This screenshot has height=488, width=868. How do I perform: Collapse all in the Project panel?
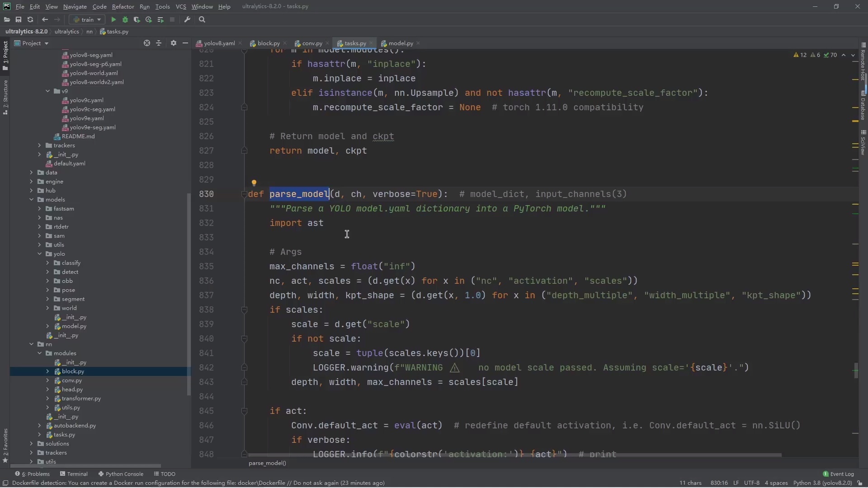point(159,43)
